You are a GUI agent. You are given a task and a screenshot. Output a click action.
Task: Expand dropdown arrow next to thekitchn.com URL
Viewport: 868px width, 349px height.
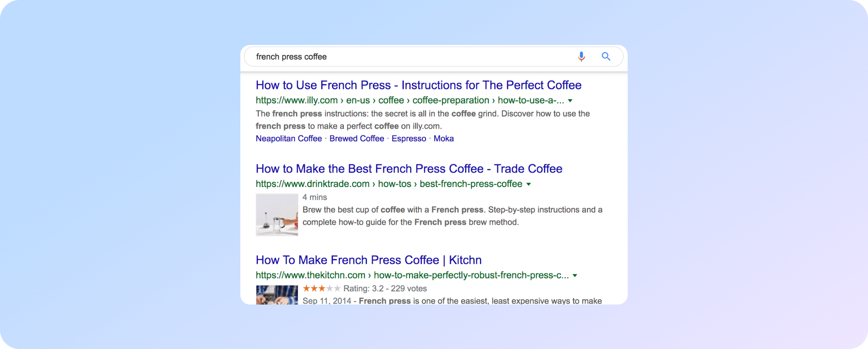575,276
